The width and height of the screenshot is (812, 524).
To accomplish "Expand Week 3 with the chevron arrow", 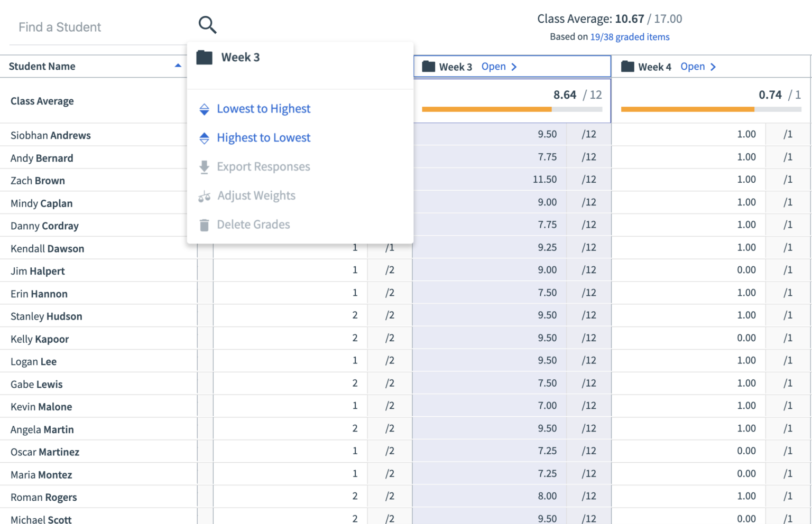I will [514, 67].
